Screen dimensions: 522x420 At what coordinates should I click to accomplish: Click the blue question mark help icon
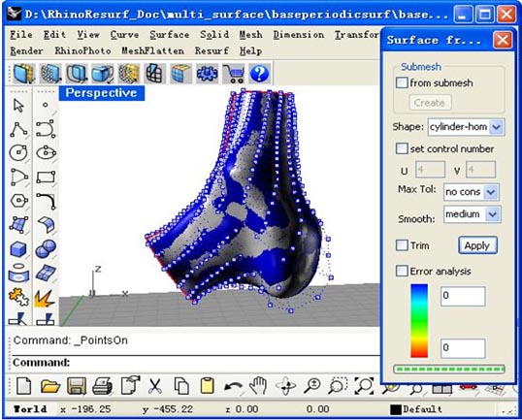click(259, 74)
